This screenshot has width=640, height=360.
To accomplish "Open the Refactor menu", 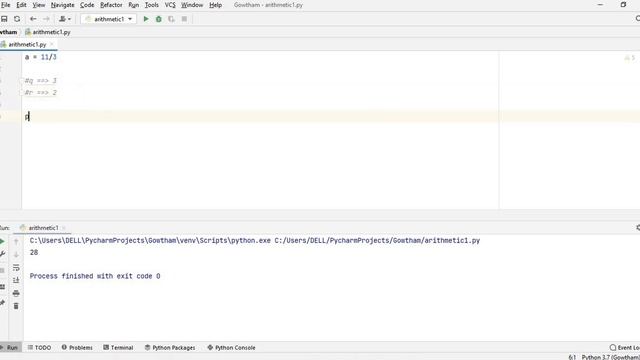I will [x=111, y=5].
